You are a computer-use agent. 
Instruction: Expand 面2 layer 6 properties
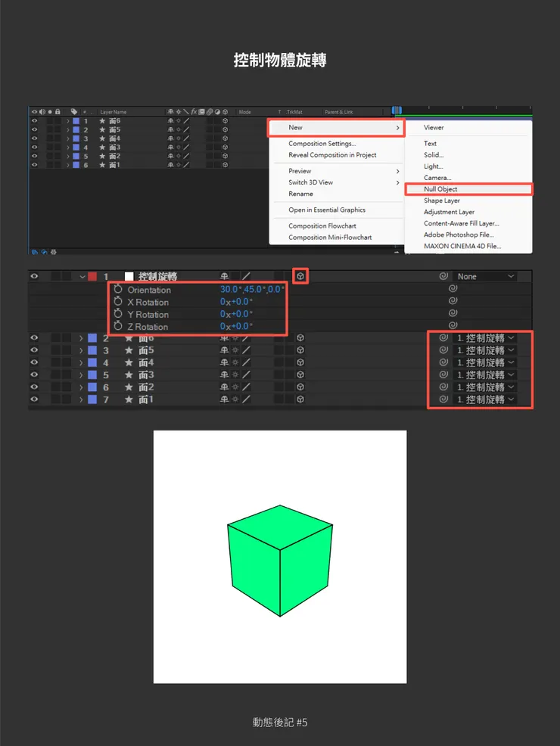[82, 387]
